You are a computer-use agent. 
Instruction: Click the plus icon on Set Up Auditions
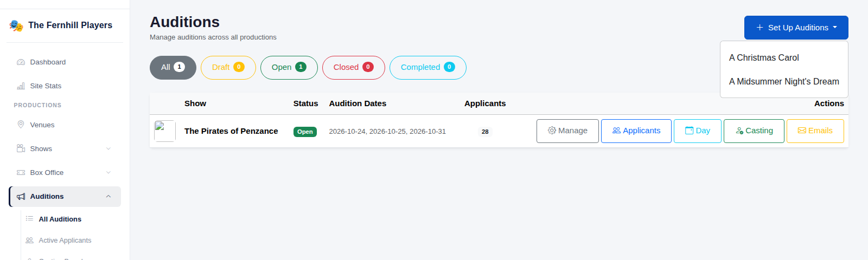(759, 28)
